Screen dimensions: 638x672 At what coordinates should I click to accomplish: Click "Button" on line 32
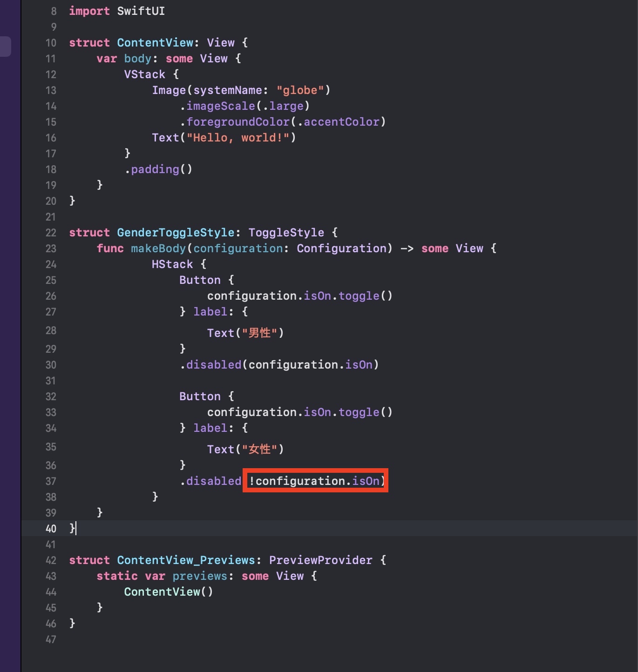[200, 396]
